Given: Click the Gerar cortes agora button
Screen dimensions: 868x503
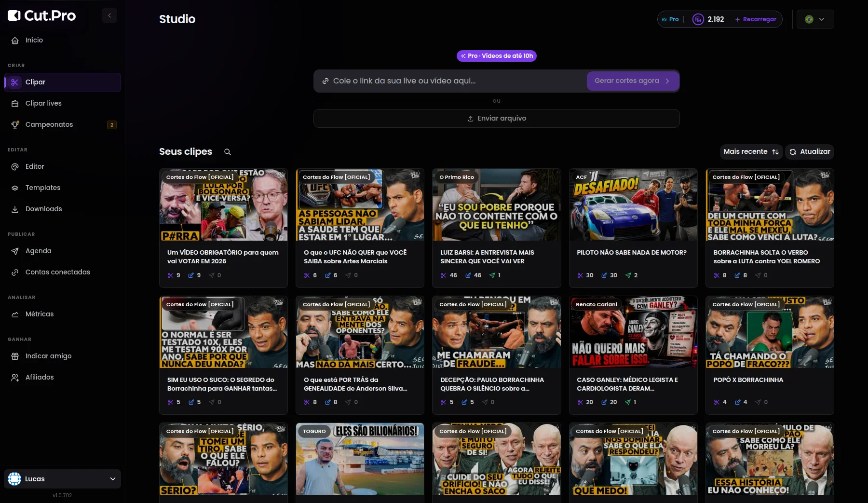Looking at the screenshot, I should [633, 81].
